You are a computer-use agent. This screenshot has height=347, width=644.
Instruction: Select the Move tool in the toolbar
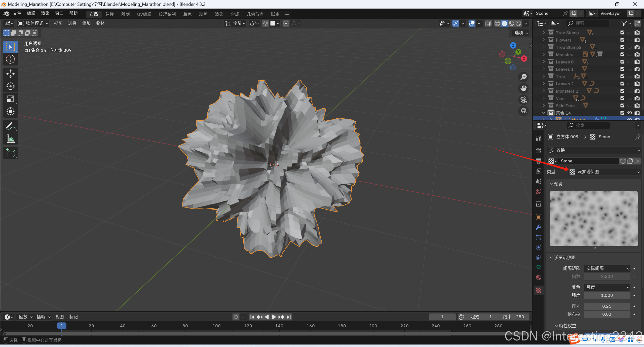(x=10, y=74)
